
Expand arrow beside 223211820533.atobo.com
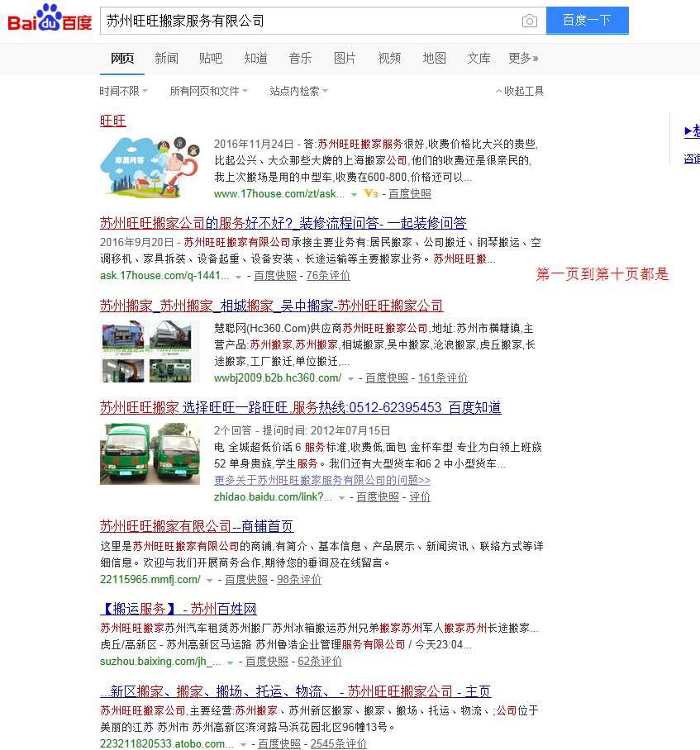[243, 745]
